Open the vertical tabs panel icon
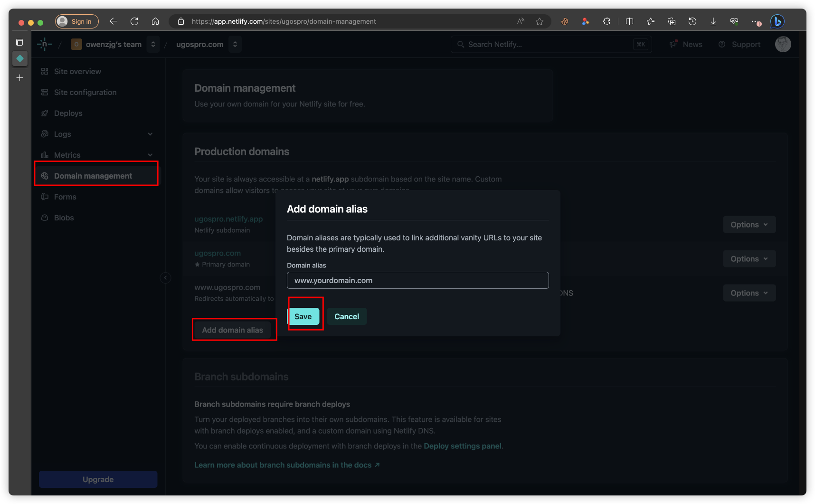Screen dimensions: 815x504 [x=19, y=42]
